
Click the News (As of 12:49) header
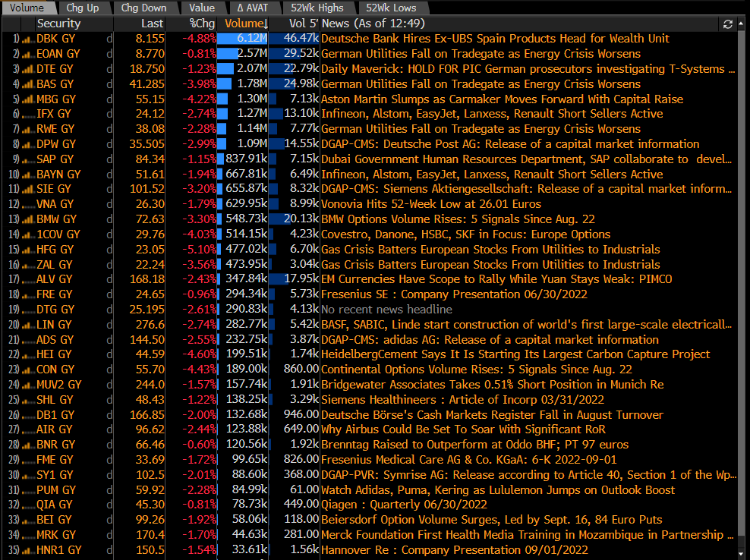pos(373,24)
